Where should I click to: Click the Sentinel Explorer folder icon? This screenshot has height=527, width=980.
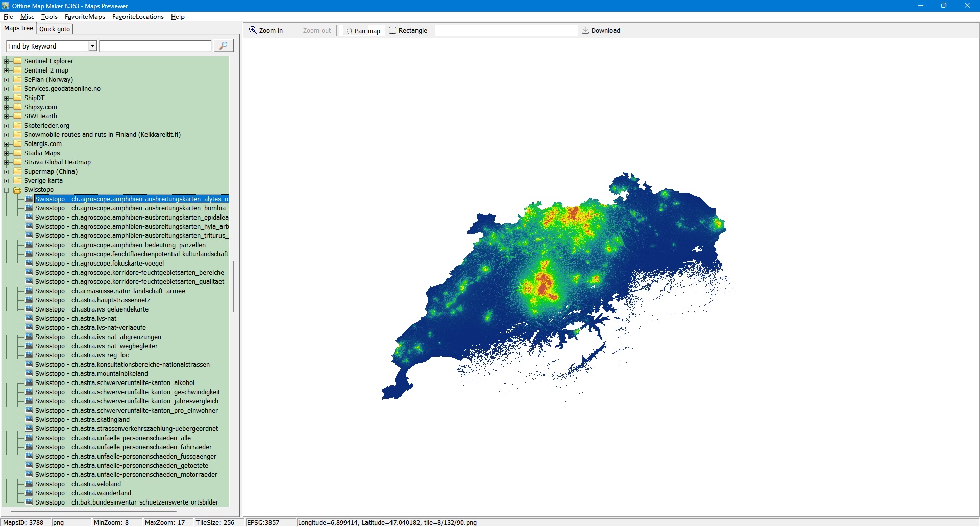click(x=17, y=61)
